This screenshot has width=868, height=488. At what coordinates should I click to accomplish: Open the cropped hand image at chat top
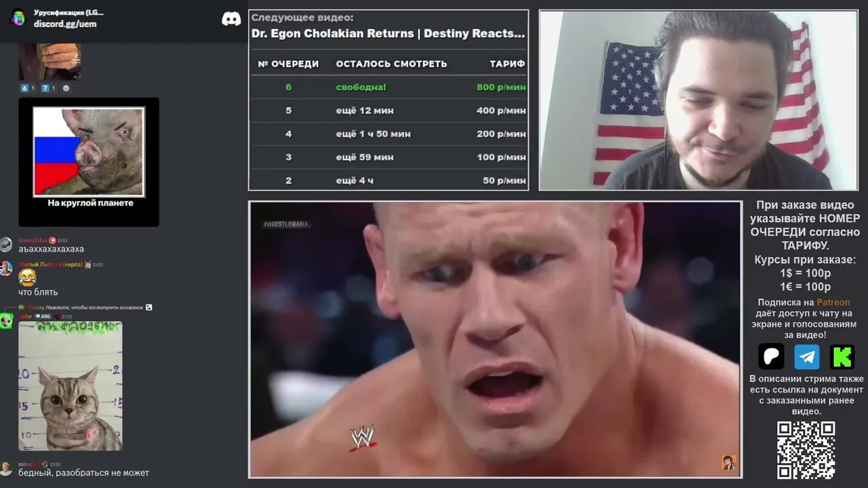(x=50, y=62)
